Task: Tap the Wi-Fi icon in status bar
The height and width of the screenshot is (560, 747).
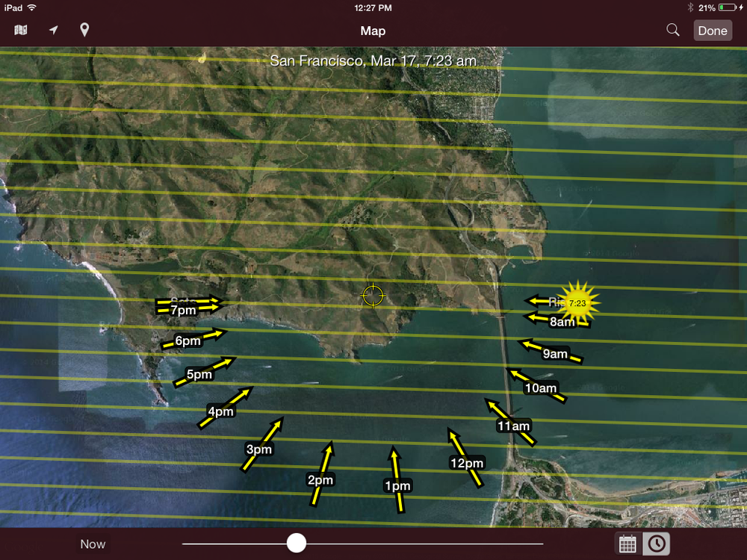Action: click(31, 7)
